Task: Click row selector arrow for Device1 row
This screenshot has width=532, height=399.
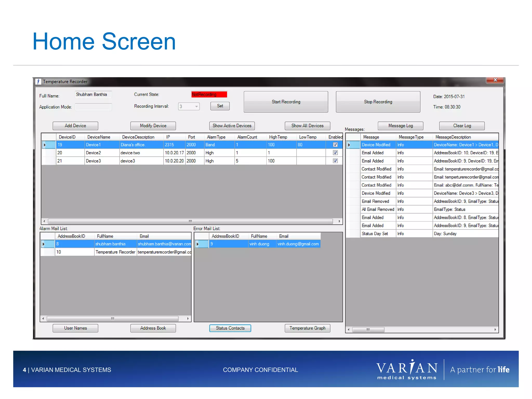Action: coord(45,145)
